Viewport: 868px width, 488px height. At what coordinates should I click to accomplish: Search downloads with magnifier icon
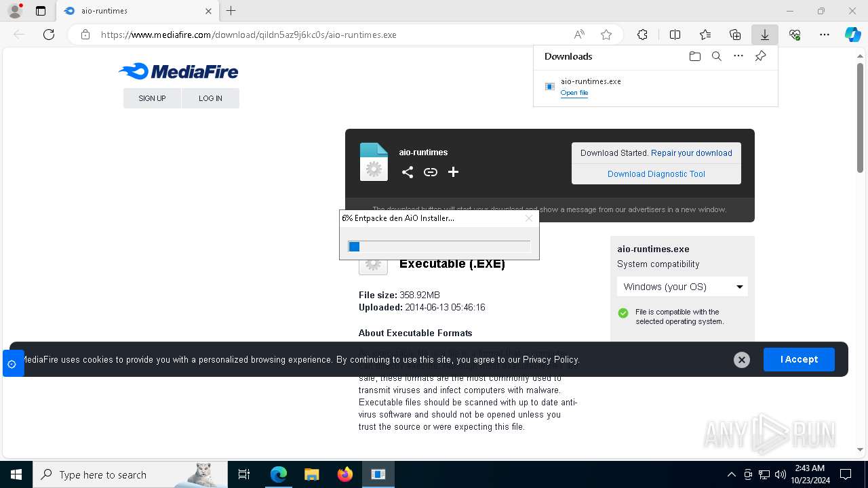coord(717,56)
